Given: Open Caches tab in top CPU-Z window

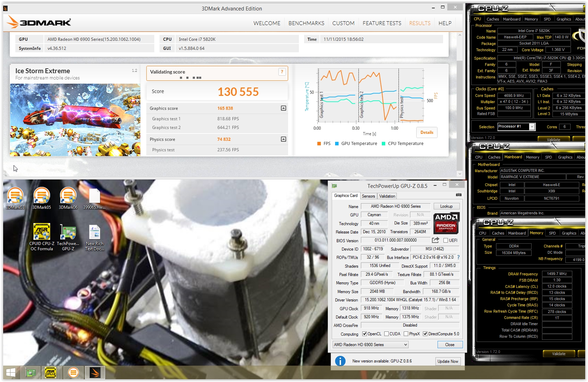Looking at the screenshot, I should click(x=493, y=19).
